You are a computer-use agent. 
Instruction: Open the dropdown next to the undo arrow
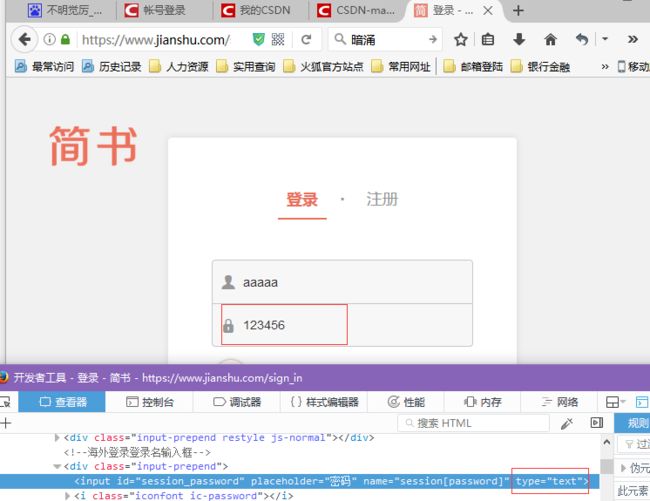coord(605,39)
